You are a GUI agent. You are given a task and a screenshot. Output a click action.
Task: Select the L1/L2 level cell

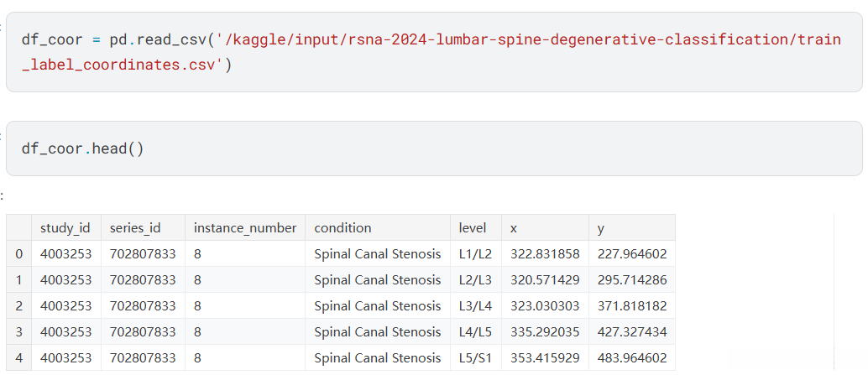[476, 253]
